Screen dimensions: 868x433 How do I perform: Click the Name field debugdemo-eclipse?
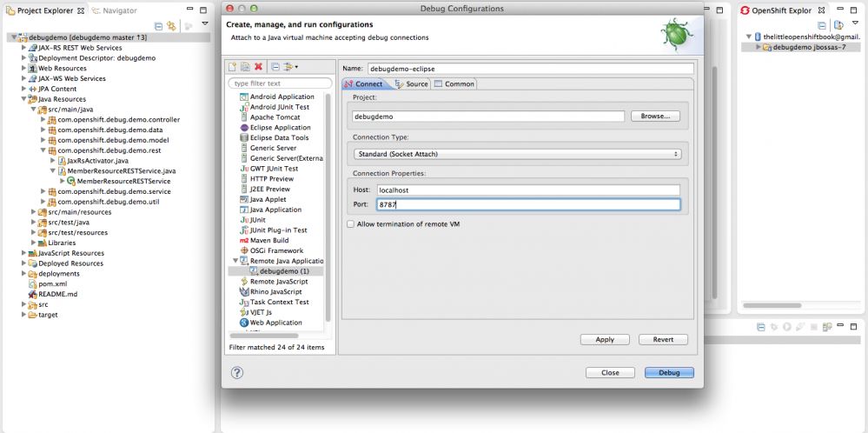[530, 69]
